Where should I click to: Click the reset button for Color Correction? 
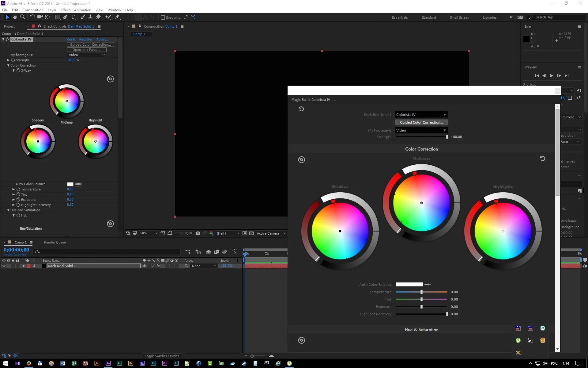point(542,158)
